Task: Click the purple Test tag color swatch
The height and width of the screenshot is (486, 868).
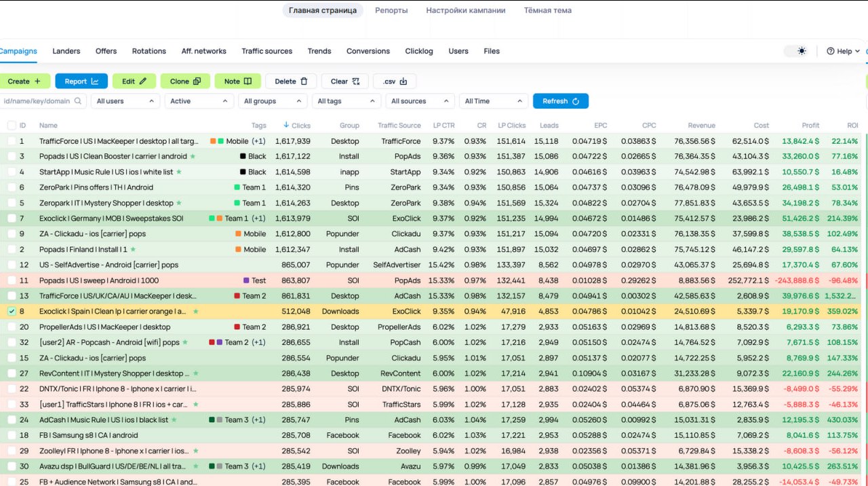Action: tap(246, 280)
